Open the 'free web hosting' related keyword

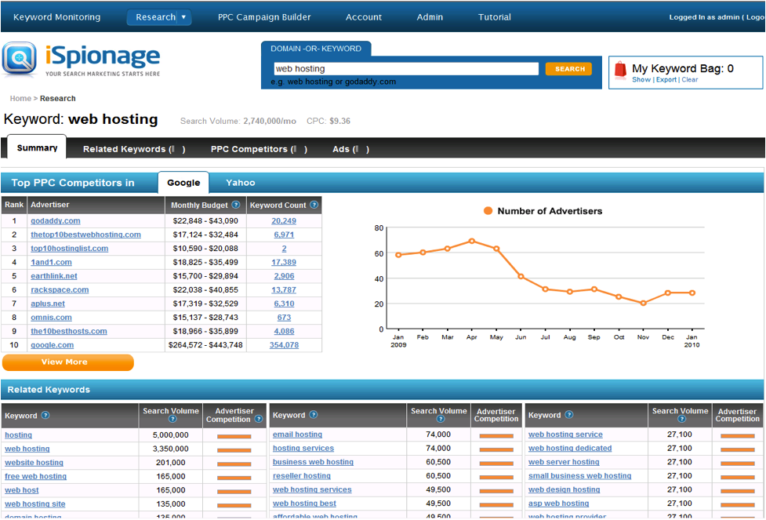point(35,476)
